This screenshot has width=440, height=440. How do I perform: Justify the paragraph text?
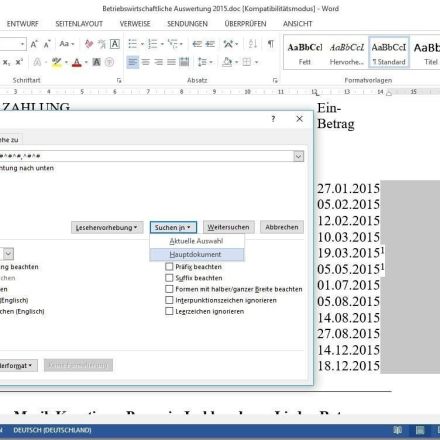[171, 62]
